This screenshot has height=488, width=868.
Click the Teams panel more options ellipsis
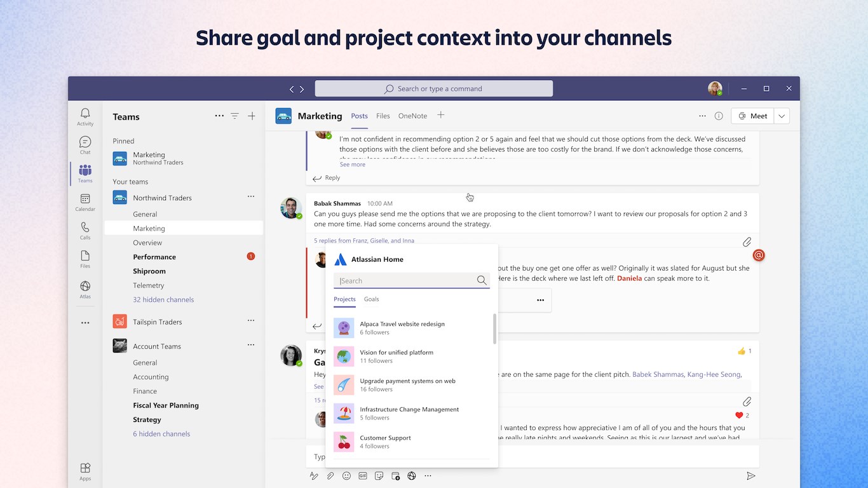(219, 116)
